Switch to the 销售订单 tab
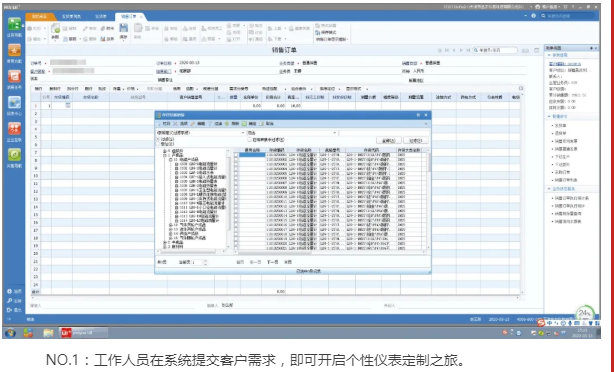The height and width of the screenshot is (372, 614). point(128,16)
